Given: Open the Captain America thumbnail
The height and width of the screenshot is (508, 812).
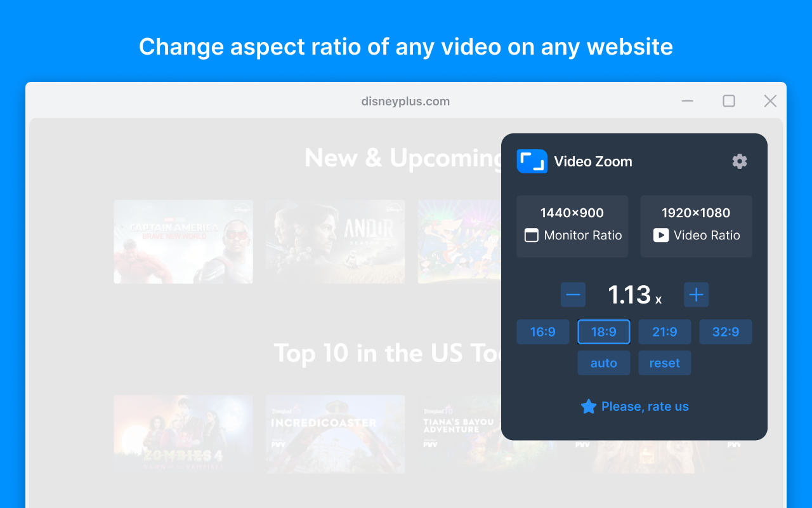Looking at the screenshot, I should click(x=183, y=242).
